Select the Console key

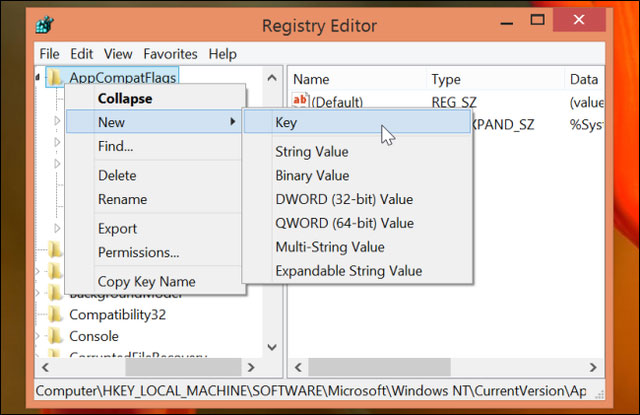pyautogui.click(x=94, y=336)
